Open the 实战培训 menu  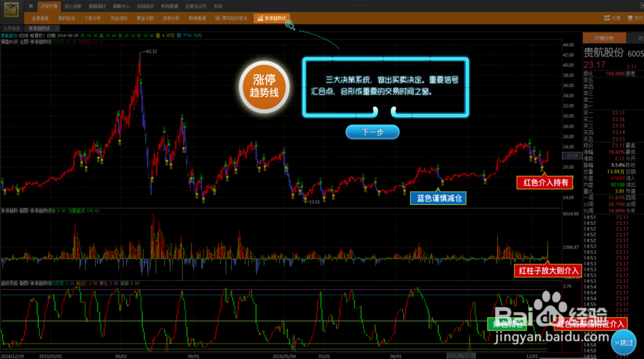pos(146,6)
